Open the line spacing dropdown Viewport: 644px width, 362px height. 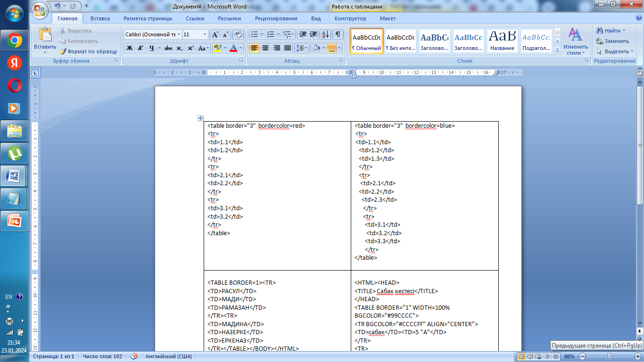click(x=301, y=48)
